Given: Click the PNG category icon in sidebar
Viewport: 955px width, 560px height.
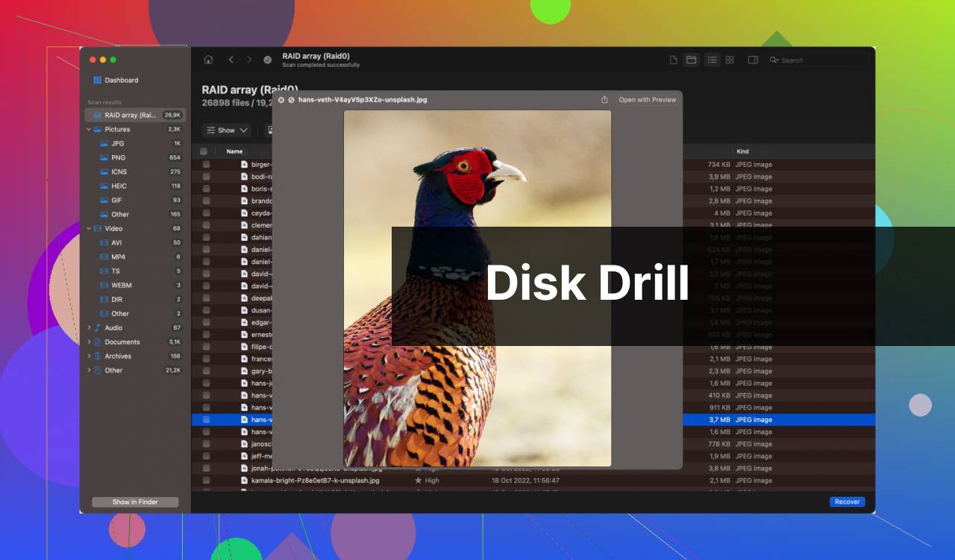Looking at the screenshot, I should [x=104, y=157].
